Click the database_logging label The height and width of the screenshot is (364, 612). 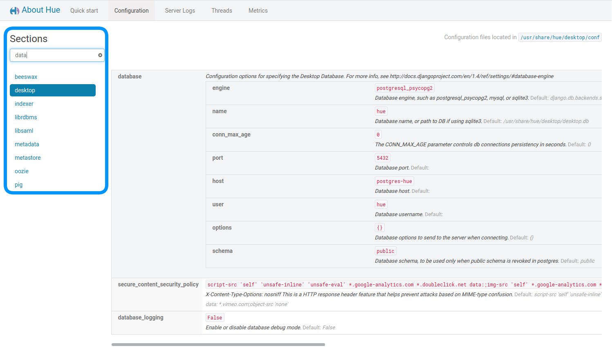pyautogui.click(x=141, y=317)
